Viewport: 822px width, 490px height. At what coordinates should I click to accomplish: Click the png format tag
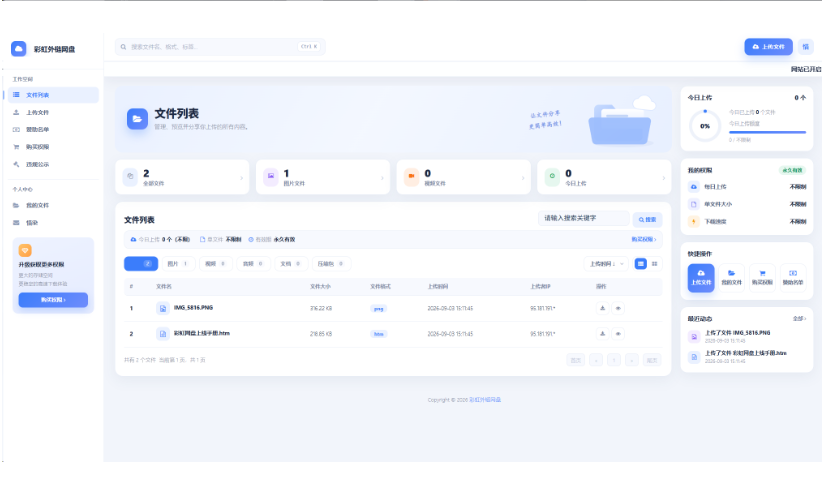[378, 309]
